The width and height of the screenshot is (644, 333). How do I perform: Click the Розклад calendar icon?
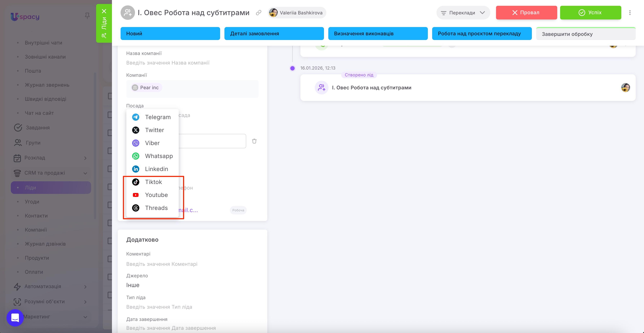pos(17,158)
